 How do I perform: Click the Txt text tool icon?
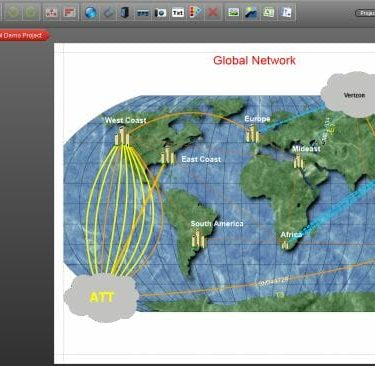pyautogui.click(x=178, y=13)
